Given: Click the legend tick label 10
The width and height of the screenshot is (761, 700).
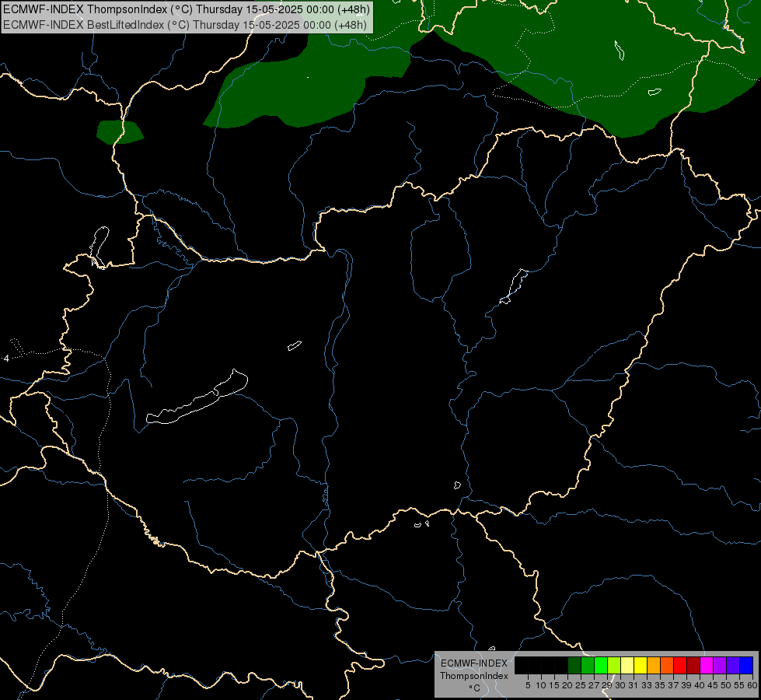Looking at the screenshot, I should pos(541,685).
